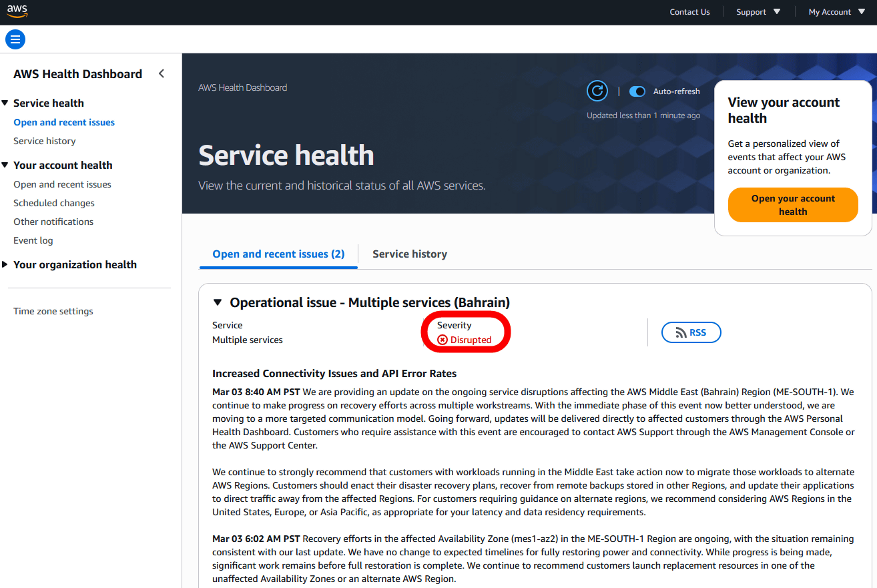Go to Scheduled changes in sidebar

point(54,204)
